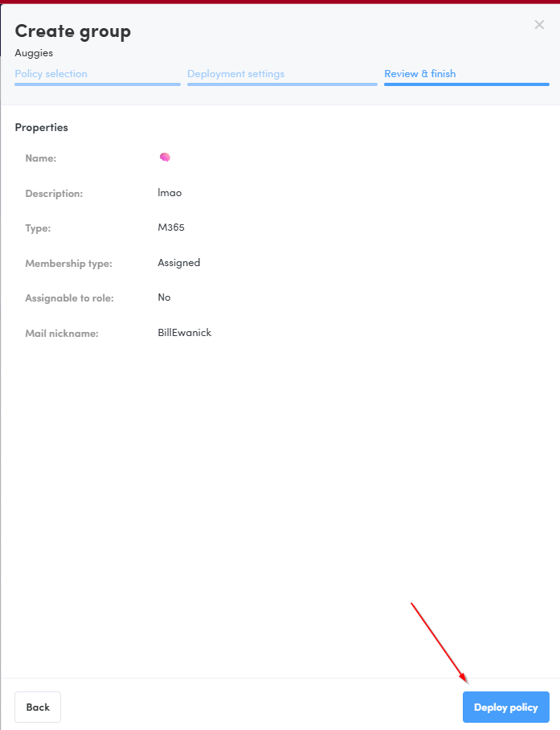The width and height of the screenshot is (560, 730).
Task: Select the BillEwanick mail nickname value
Action: 185,332
